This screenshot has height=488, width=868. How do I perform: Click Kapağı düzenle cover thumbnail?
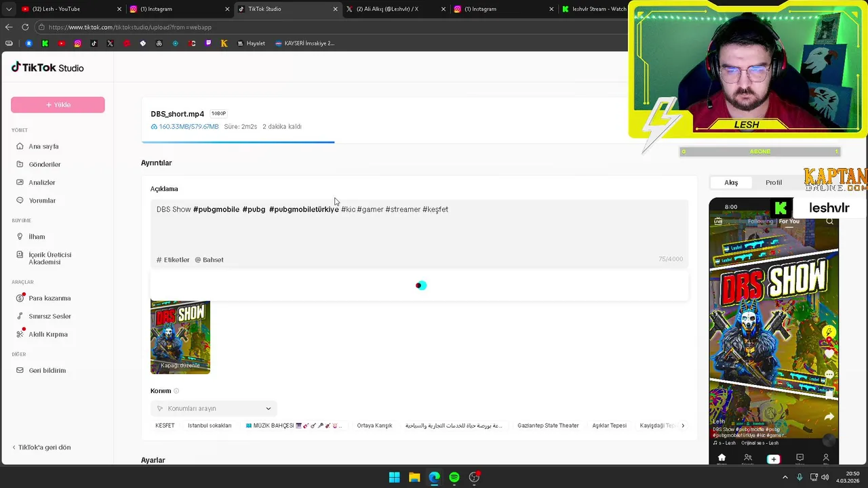pyautogui.click(x=180, y=337)
